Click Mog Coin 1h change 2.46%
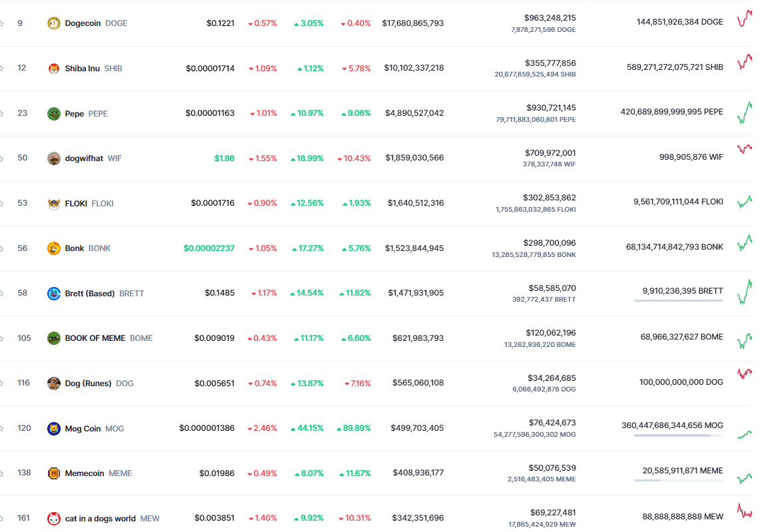This screenshot has height=532, width=768. tap(262, 428)
